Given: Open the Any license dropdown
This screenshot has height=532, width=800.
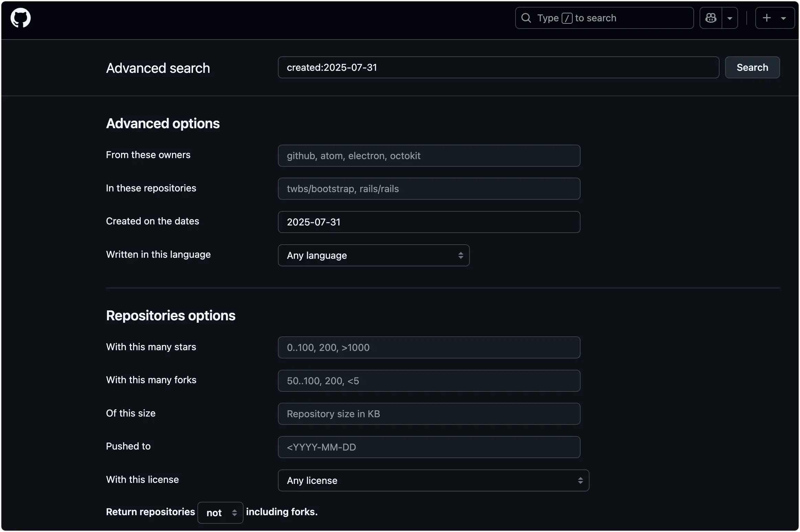Looking at the screenshot, I should click(x=413, y=480).
